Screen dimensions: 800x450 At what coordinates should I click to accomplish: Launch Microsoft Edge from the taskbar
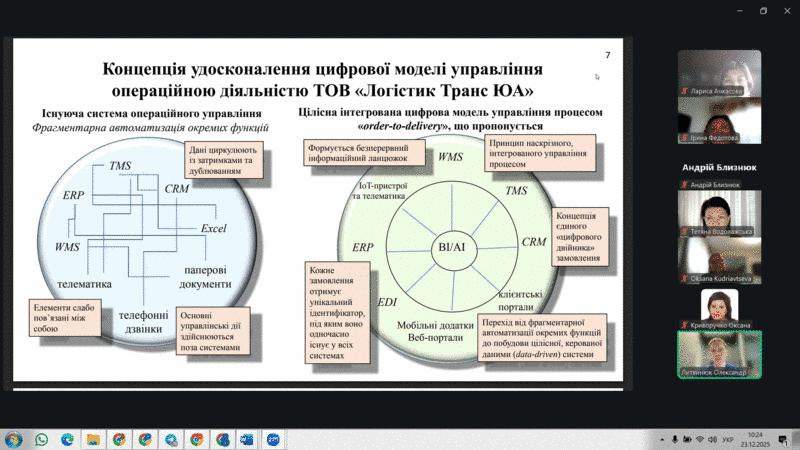pos(68,439)
